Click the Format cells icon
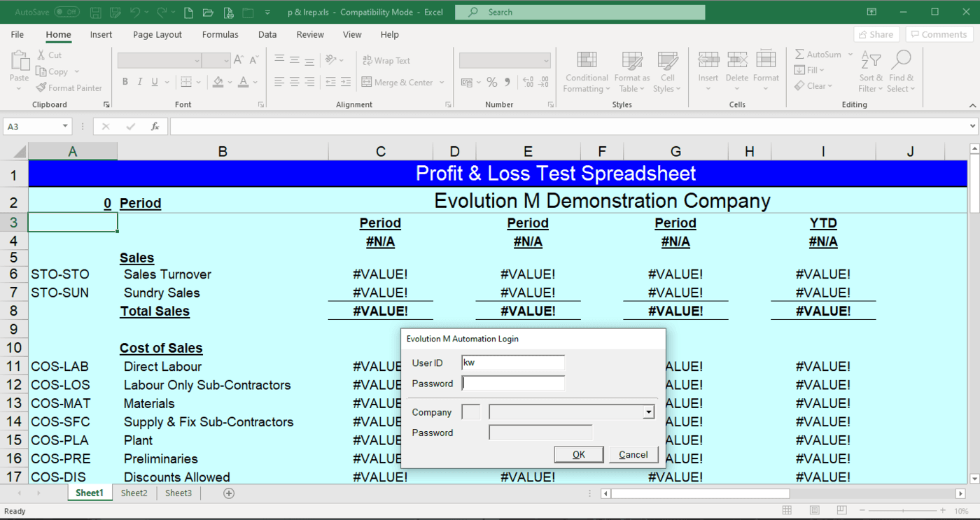 coord(766,60)
